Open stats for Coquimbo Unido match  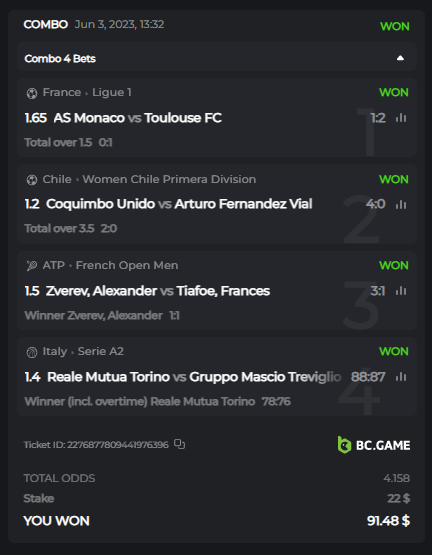click(401, 204)
